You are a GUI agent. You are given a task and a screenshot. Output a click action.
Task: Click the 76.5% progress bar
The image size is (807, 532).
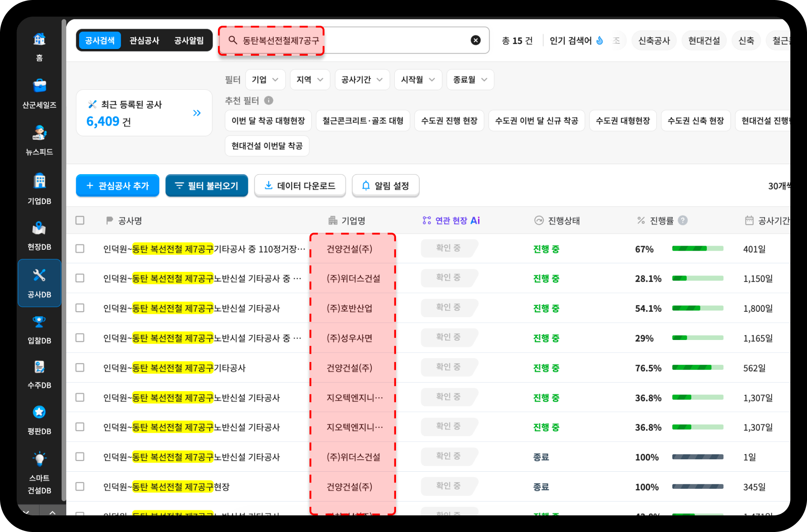[698, 367]
